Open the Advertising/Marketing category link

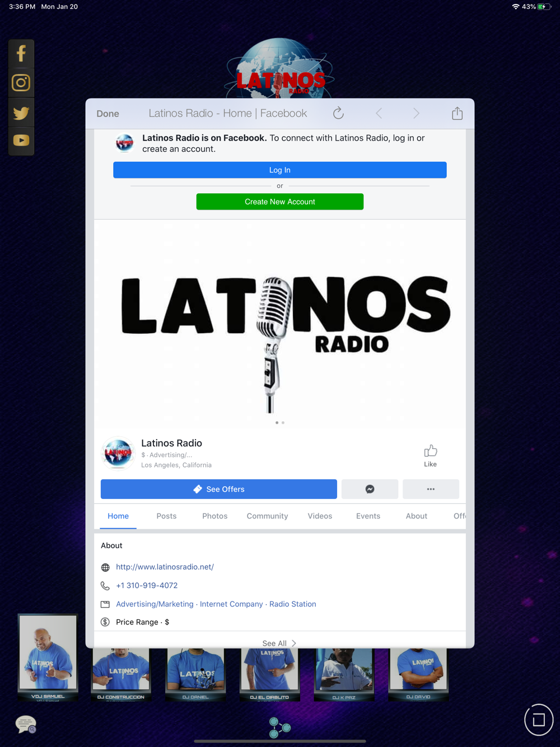[155, 604]
